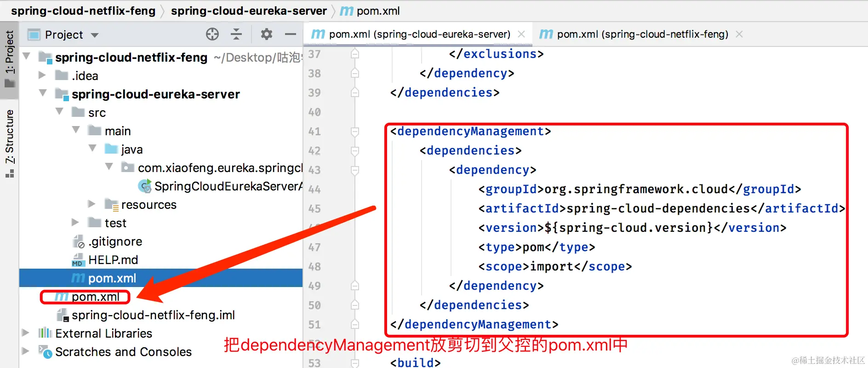868x368 pixels.
Task: Open the Z: Structure tool window tab
Action: (9, 143)
